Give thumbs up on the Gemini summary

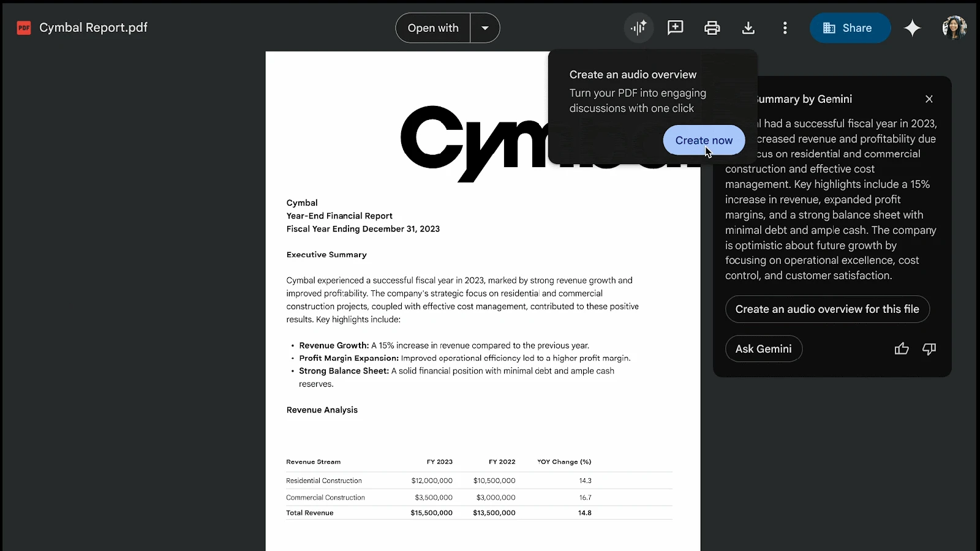click(901, 348)
